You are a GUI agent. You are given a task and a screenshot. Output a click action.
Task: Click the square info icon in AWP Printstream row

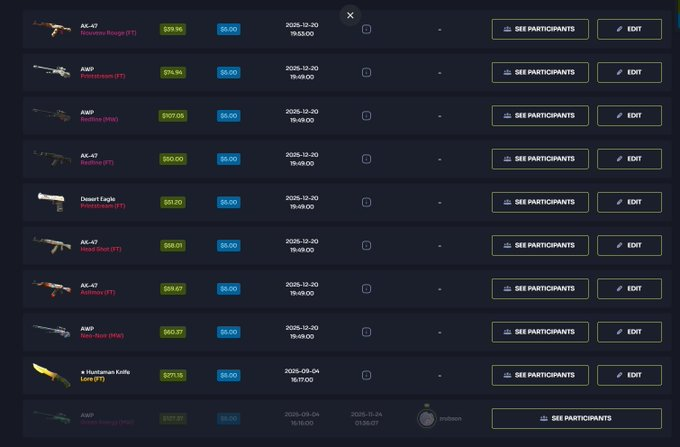point(366,72)
